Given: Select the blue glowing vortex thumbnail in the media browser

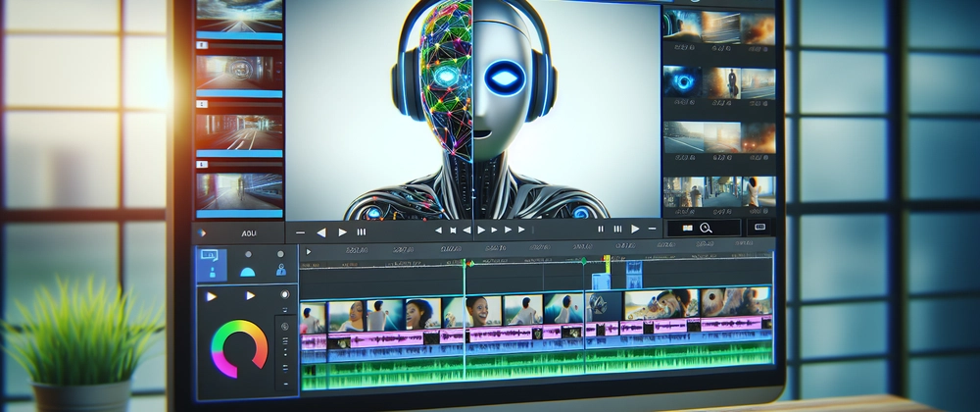Looking at the screenshot, I should pos(682,81).
